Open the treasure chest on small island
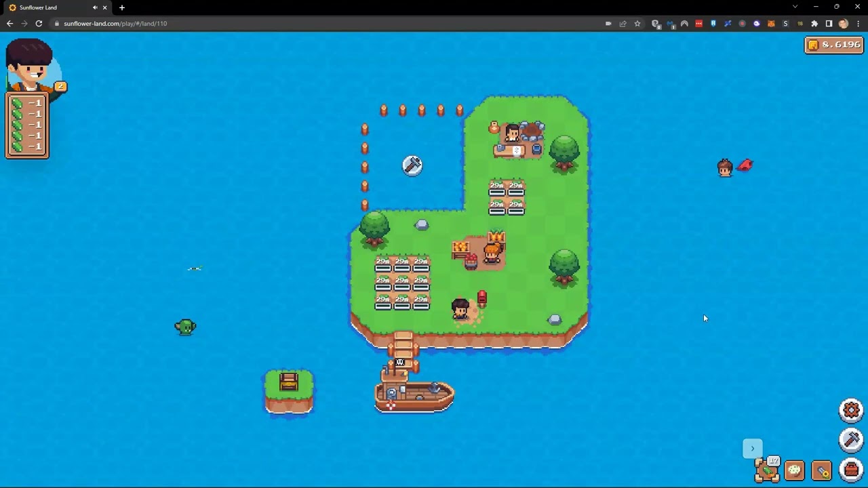 click(289, 382)
